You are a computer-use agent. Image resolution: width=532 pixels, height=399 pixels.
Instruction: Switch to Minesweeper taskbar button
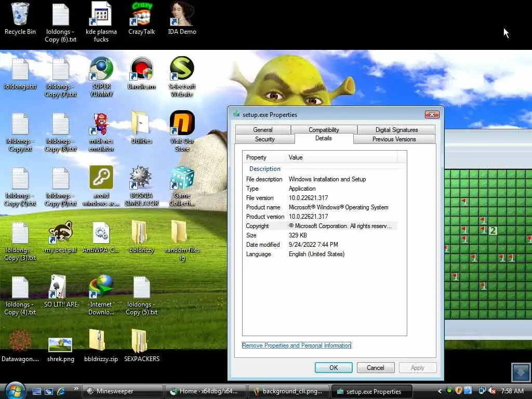pos(122,391)
